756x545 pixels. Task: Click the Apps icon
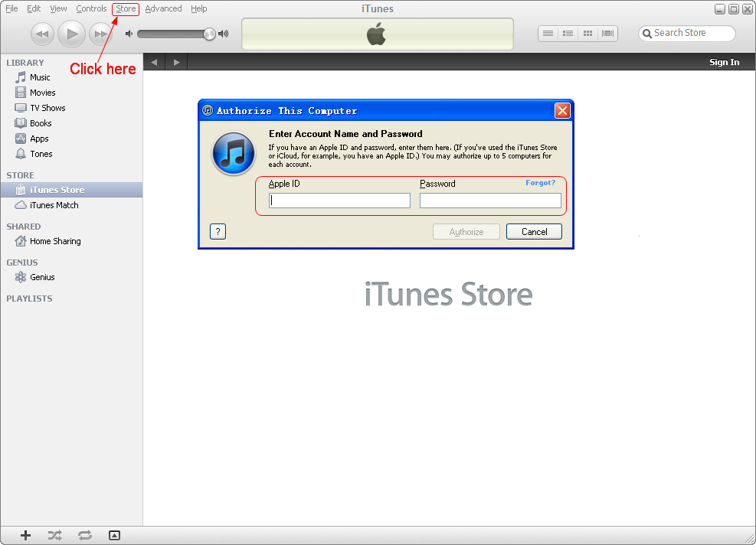tap(21, 139)
